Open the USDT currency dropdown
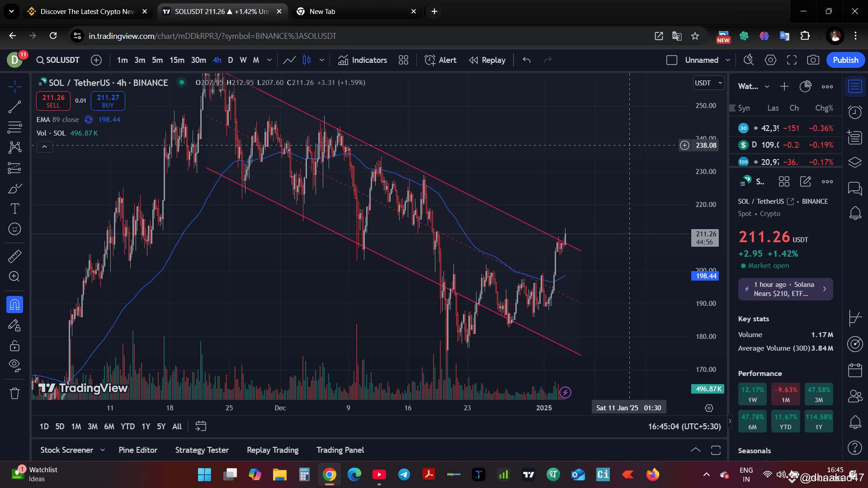This screenshot has width=868, height=488. (709, 83)
